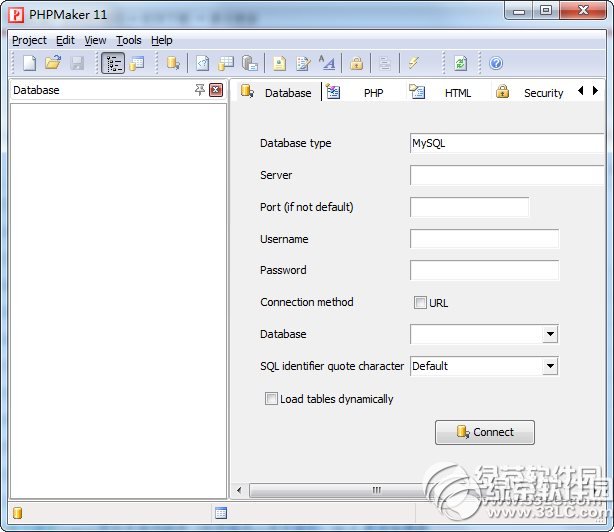
Task: Click the Database type MySQL field
Action: (507, 143)
